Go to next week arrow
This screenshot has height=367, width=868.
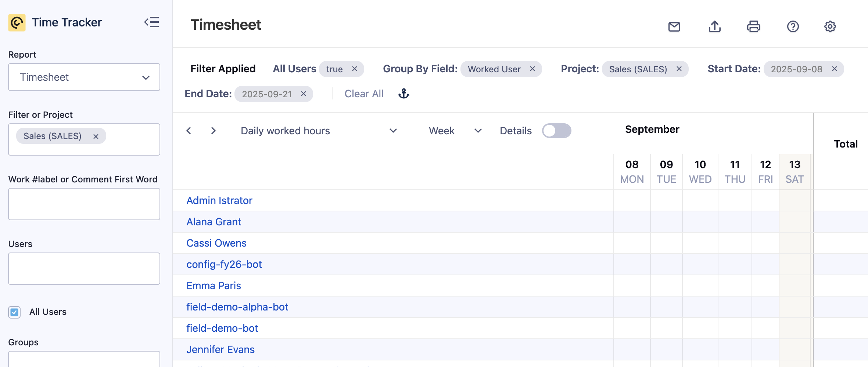[213, 131]
